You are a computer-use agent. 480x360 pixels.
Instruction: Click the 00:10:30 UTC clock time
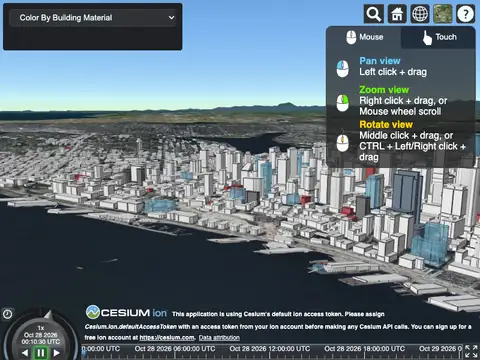pyautogui.click(x=41, y=342)
